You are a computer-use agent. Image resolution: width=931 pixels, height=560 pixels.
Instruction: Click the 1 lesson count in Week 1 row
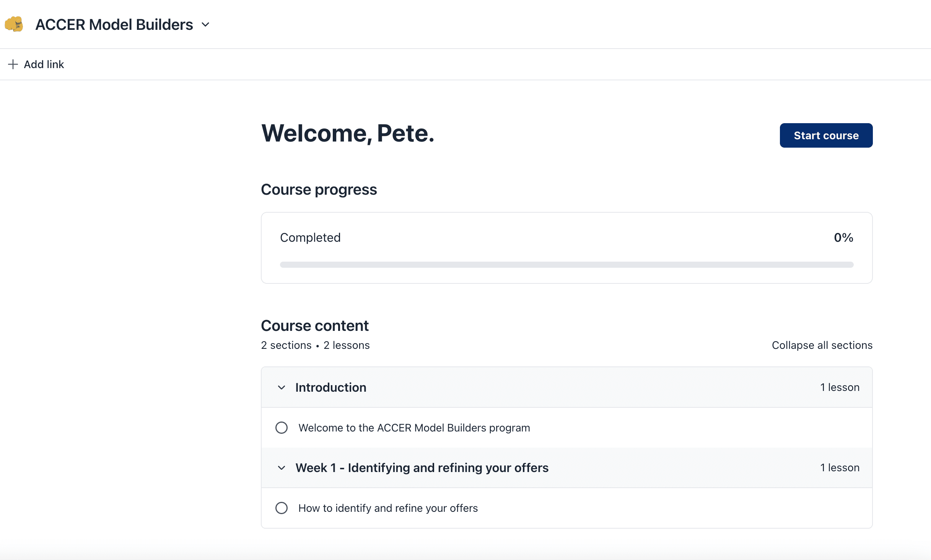pos(840,468)
